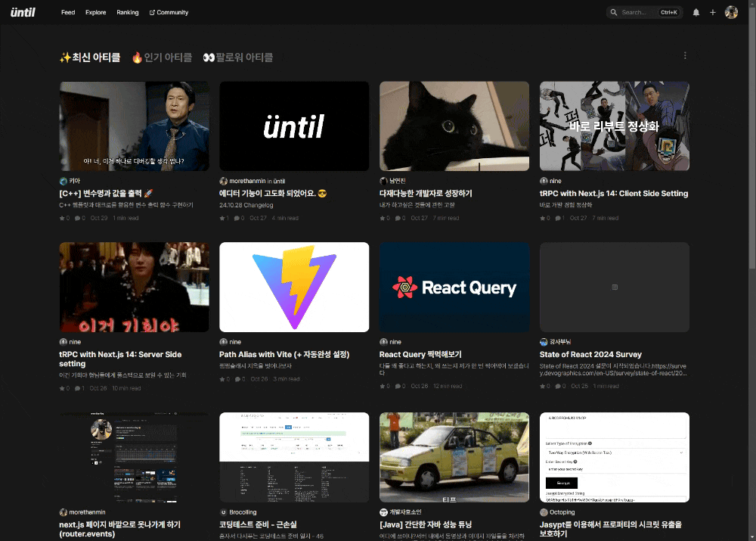Screen dimensions: 756x541
Task: Go to the Ranking page
Action: click(x=127, y=13)
